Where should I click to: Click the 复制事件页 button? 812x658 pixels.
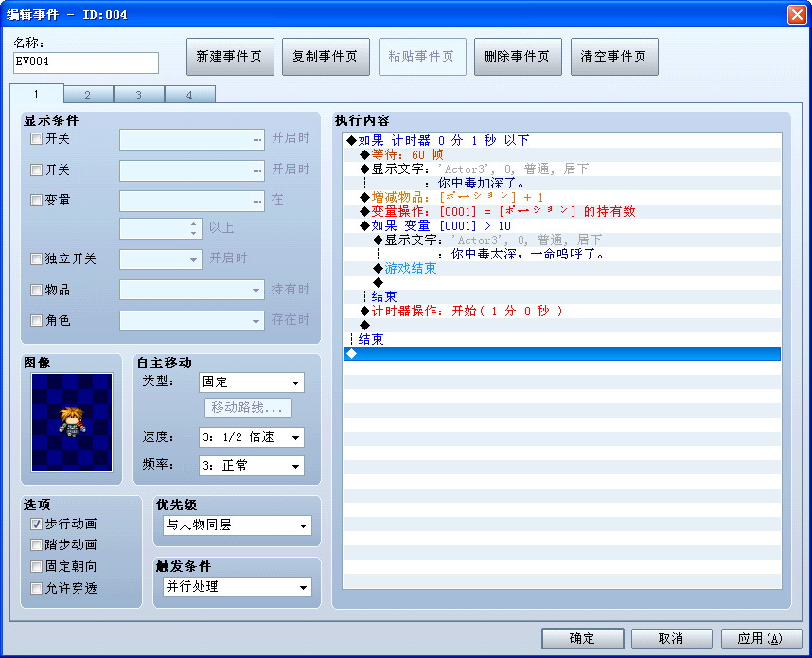tap(326, 57)
